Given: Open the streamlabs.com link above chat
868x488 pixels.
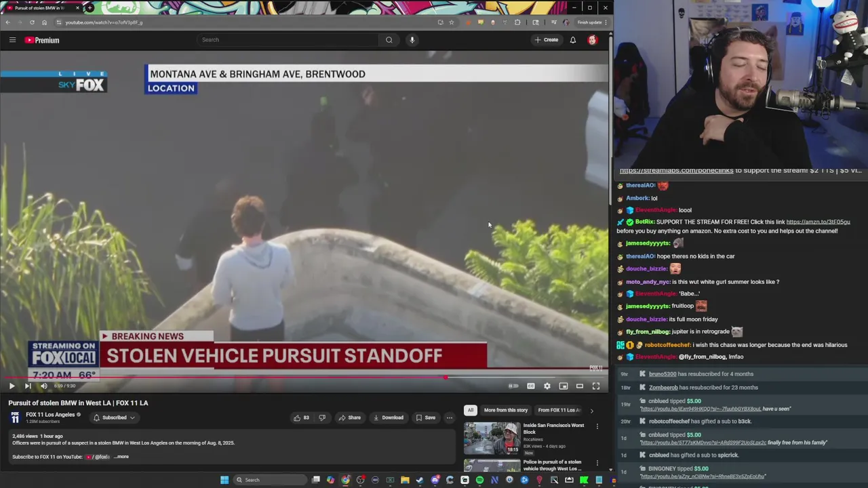Looking at the screenshot, I should tap(676, 171).
